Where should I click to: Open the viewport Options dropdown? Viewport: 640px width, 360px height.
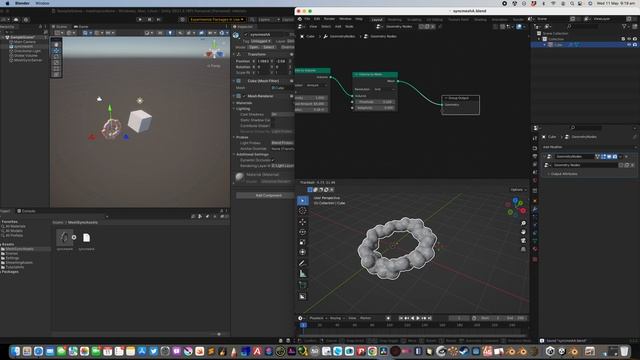coord(518,190)
